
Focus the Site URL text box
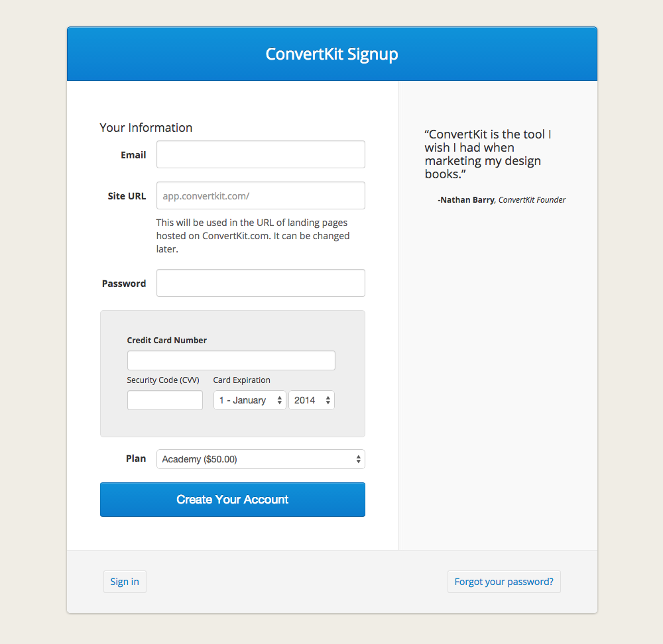[x=261, y=195]
